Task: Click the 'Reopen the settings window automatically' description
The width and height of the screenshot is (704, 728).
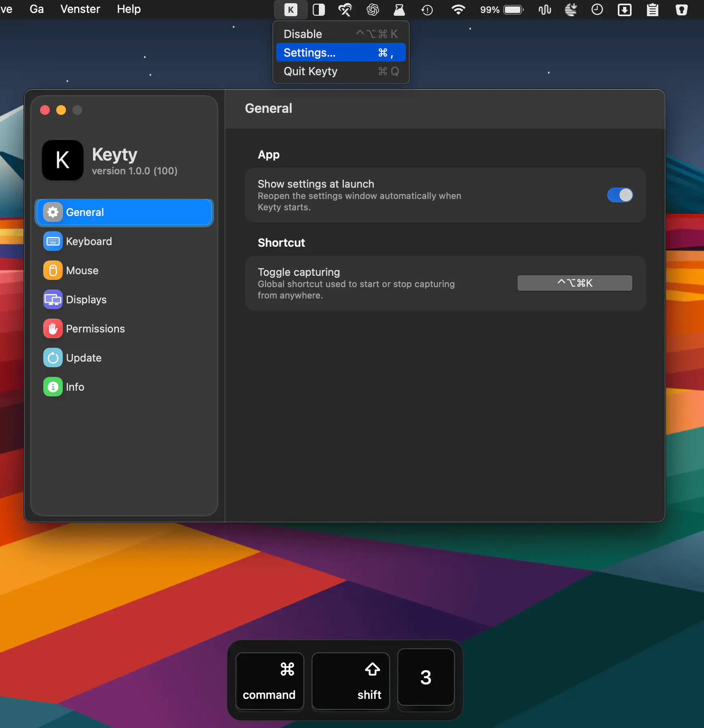Action: [x=360, y=201]
